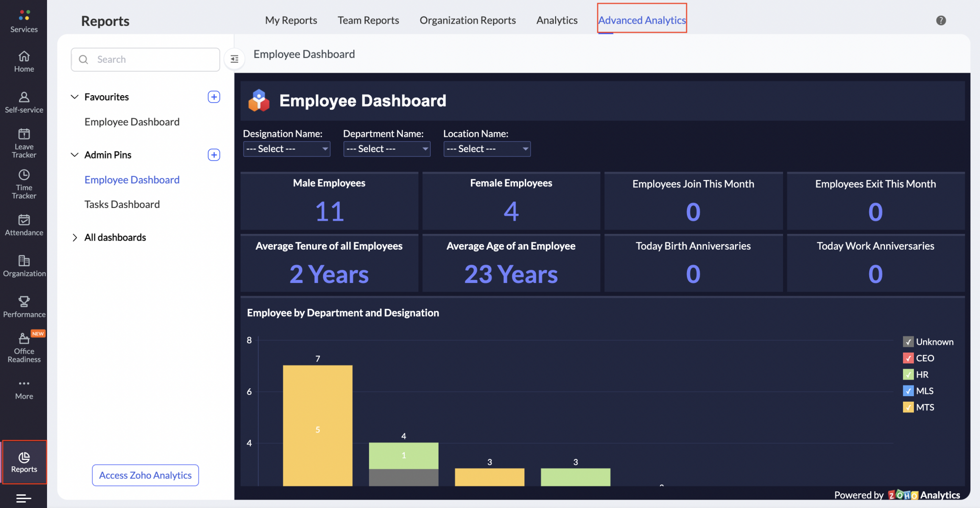Click Today Birth Anniversaries card
This screenshot has width=980, height=508.
[x=693, y=263]
